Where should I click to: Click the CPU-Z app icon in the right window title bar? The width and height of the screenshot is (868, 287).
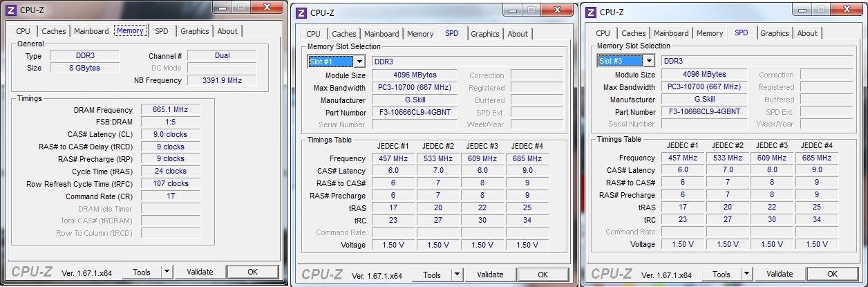[x=590, y=12]
